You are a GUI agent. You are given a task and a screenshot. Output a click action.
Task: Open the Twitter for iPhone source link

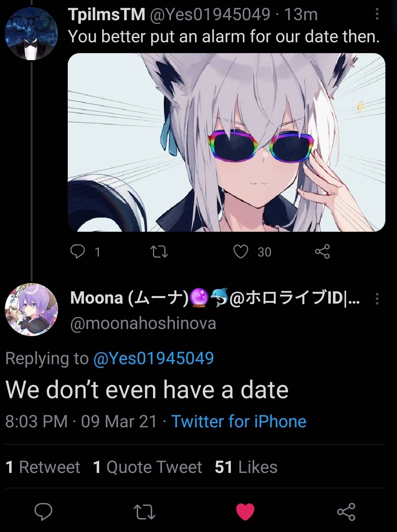(x=239, y=421)
